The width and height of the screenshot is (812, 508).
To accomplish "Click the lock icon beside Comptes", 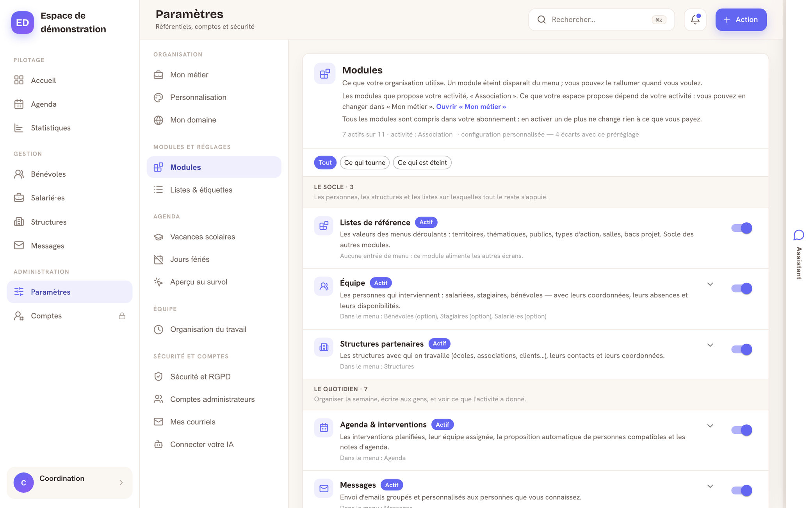I will [x=122, y=316].
